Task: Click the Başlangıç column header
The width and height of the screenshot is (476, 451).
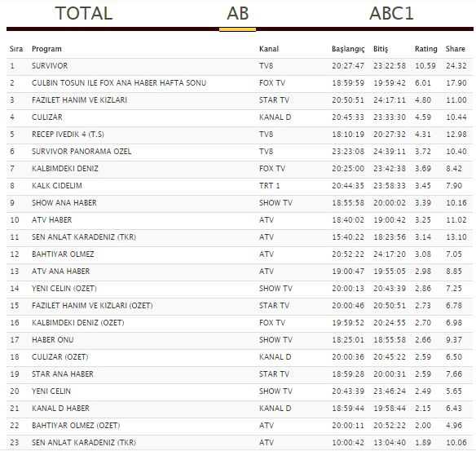Action: click(x=348, y=49)
